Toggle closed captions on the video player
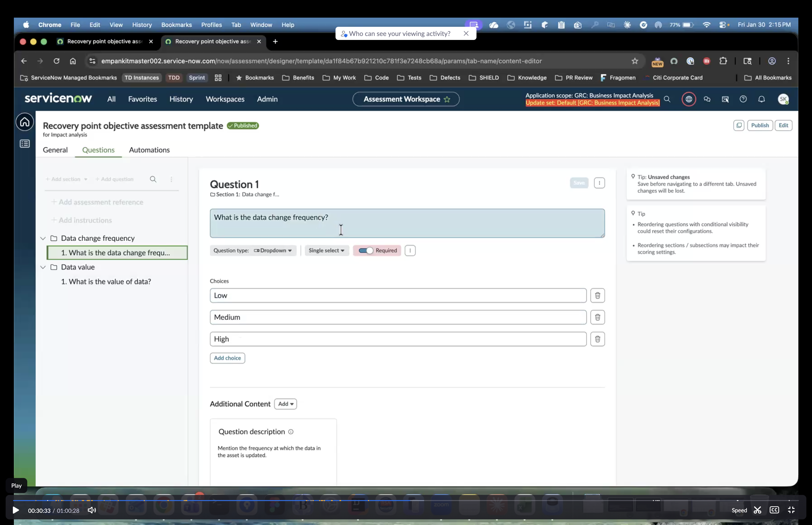 (x=774, y=510)
